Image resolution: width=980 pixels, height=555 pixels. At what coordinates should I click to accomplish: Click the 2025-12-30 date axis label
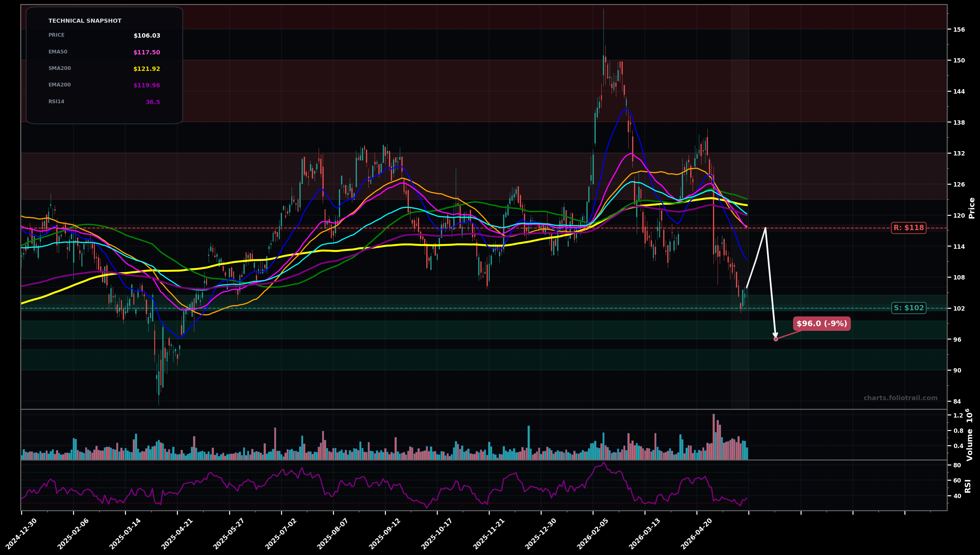tap(540, 534)
